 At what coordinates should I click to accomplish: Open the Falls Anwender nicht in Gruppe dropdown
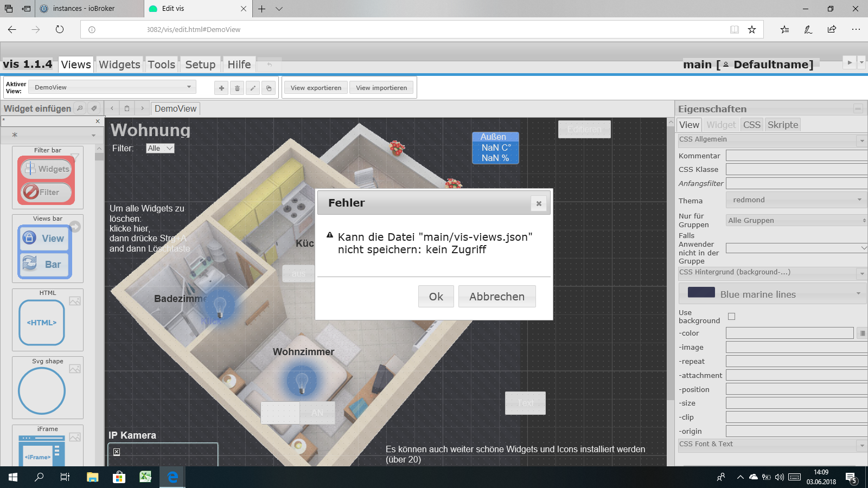[x=796, y=248]
